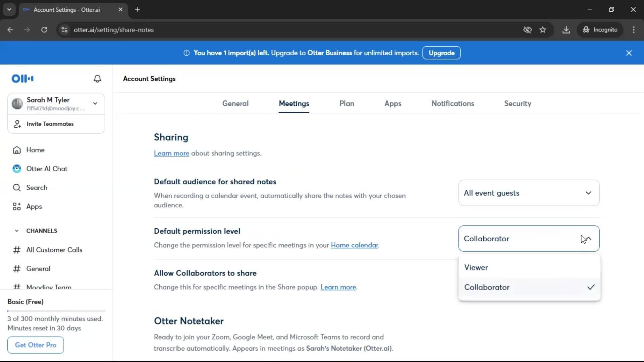
Task: Reload the page
Action: point(44,30)
